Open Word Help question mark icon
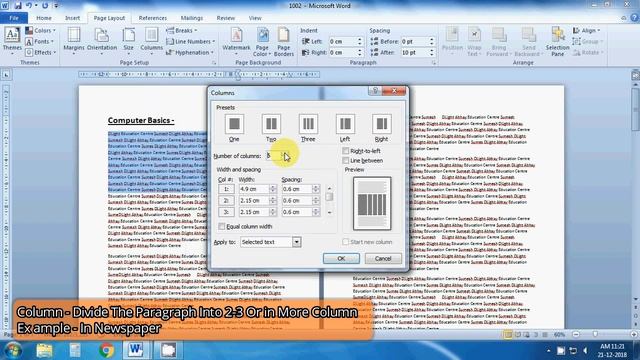640x360 pixels. (634, 18)
